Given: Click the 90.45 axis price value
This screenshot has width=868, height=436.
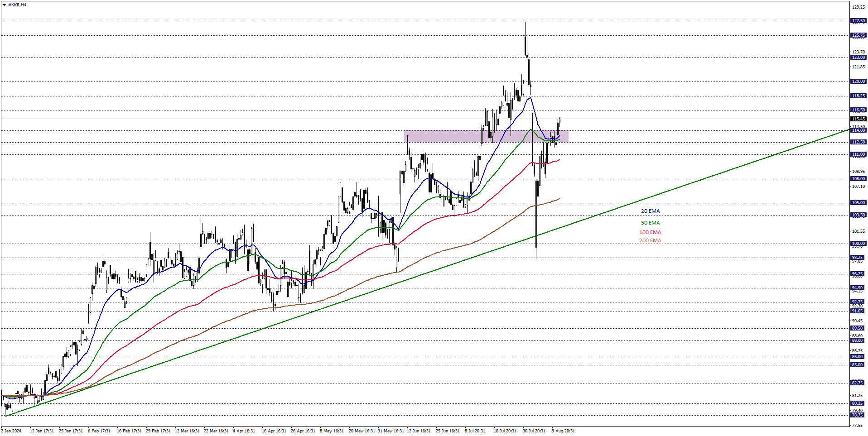Looking at the screenshot, I should tap(858, 321).
